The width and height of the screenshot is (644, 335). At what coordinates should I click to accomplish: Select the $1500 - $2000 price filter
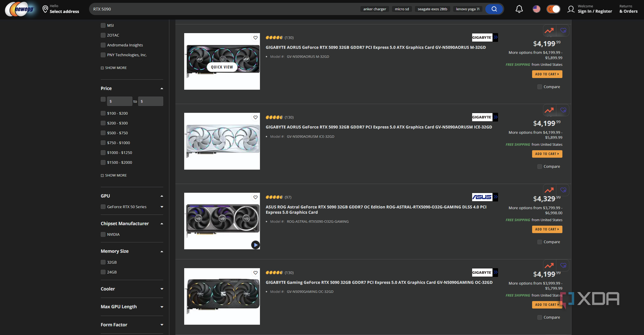pos(103,163)
